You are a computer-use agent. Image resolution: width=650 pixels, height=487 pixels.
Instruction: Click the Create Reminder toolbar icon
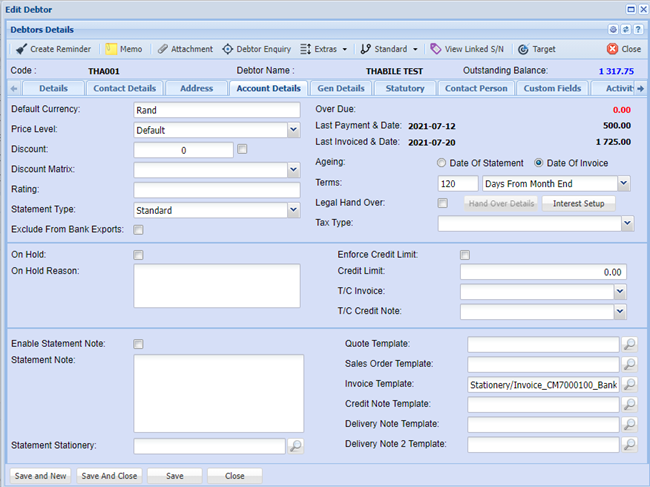coord(22,48)
